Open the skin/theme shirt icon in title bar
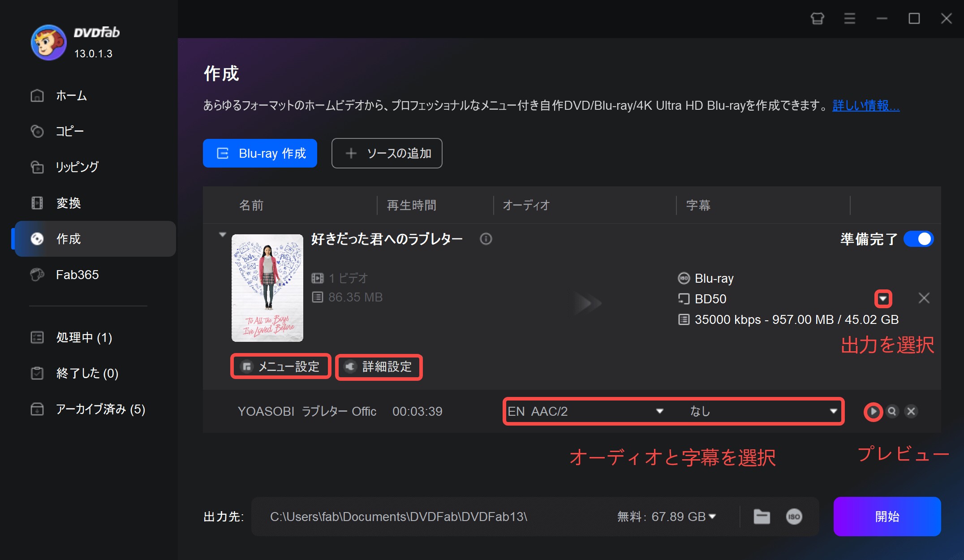 point(818,19)
